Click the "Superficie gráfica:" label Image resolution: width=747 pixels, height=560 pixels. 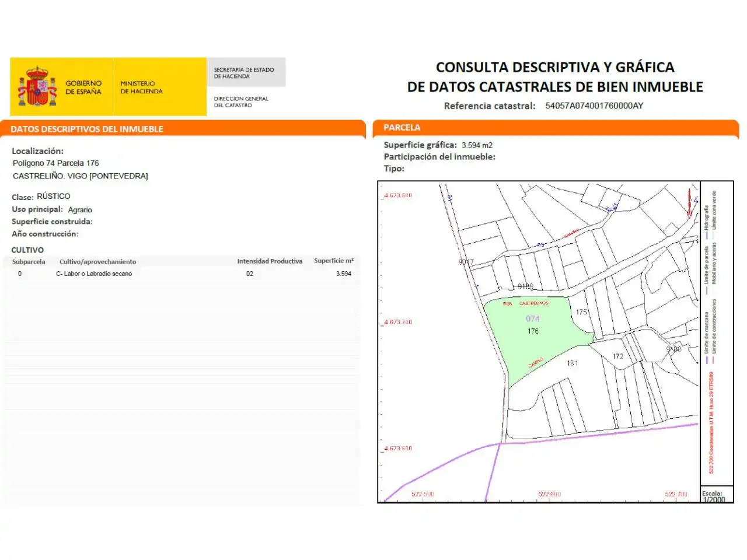click(420, 145)
